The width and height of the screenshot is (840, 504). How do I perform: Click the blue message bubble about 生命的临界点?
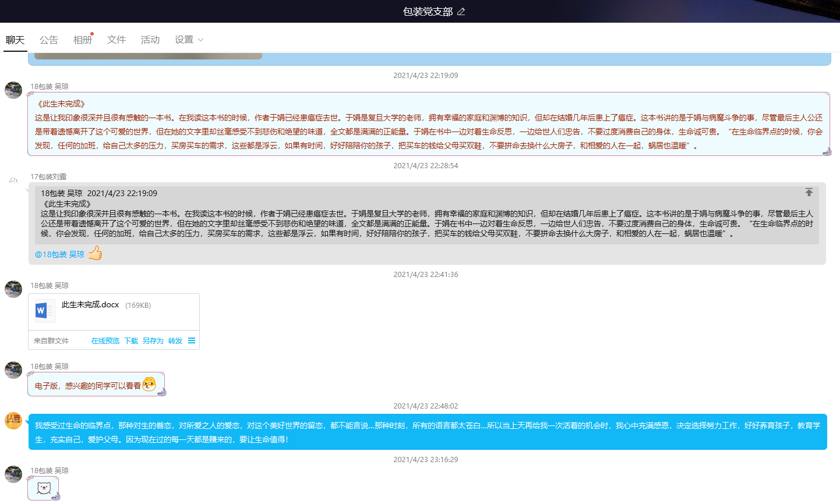point(428,432)
